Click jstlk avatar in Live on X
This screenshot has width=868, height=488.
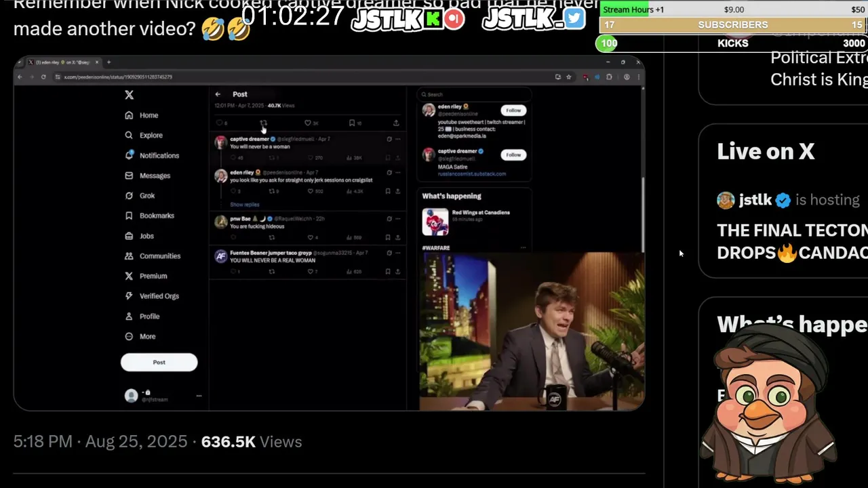pos(726,200)
